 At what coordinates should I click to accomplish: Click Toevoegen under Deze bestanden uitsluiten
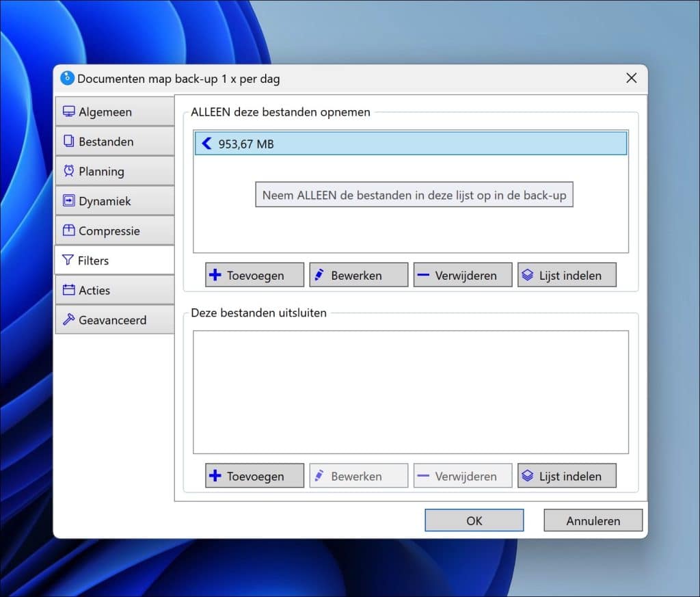[x=254, y=476]
